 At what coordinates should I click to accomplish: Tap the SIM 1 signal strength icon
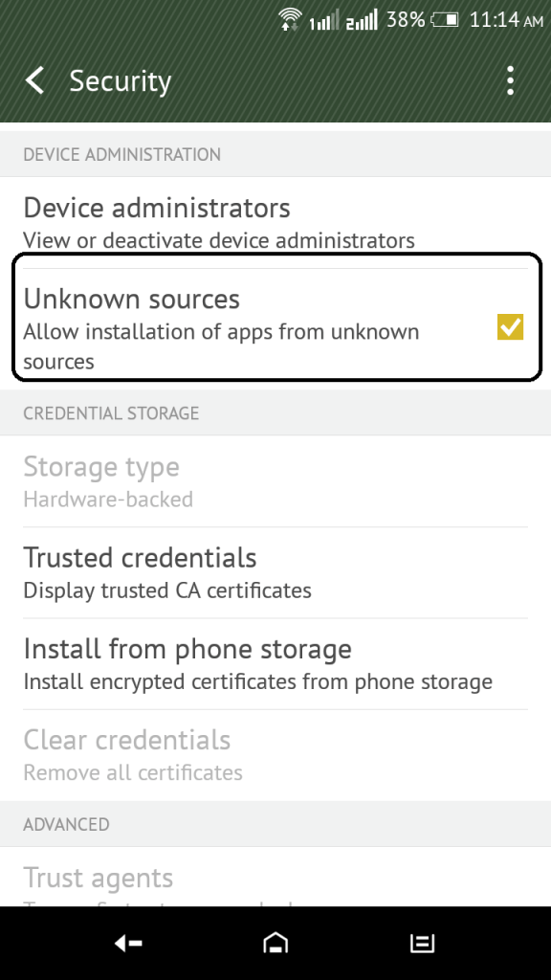pyautogui.click(x=323, y=20)
